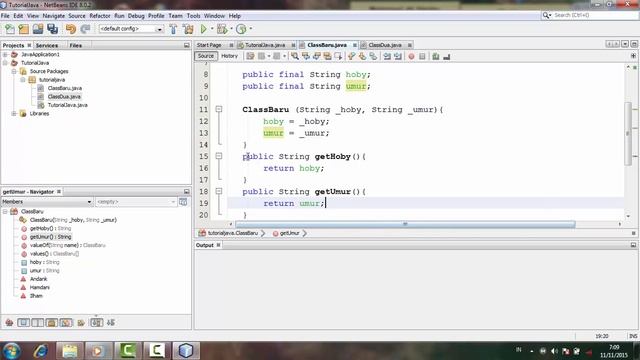Switch to the Services tab
This screenshot has width=640, height=360.
pyautogui.click(x=47, y=45)
